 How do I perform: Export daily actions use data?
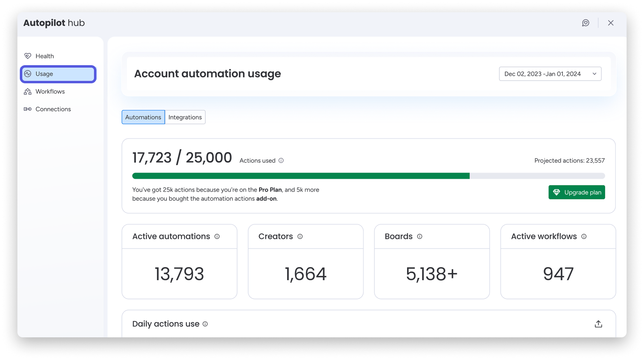tap(598, 324)
